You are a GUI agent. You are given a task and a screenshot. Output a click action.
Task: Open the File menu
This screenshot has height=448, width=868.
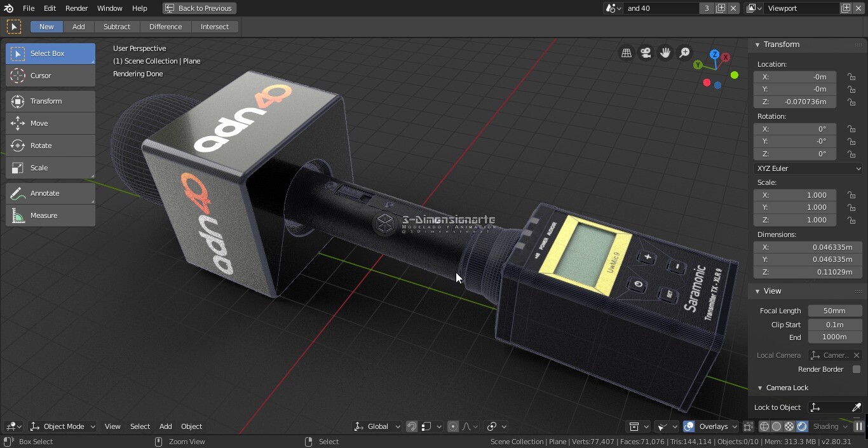point(29,8)
